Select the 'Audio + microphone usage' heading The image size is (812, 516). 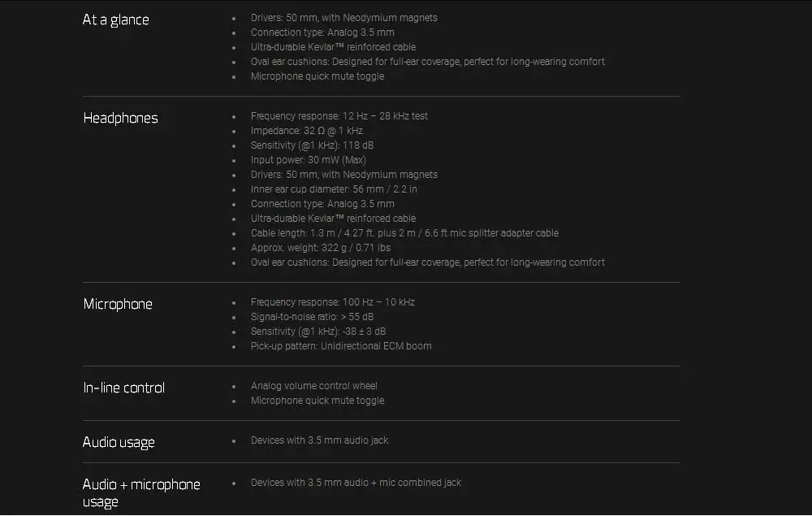[x=140, y=484]
